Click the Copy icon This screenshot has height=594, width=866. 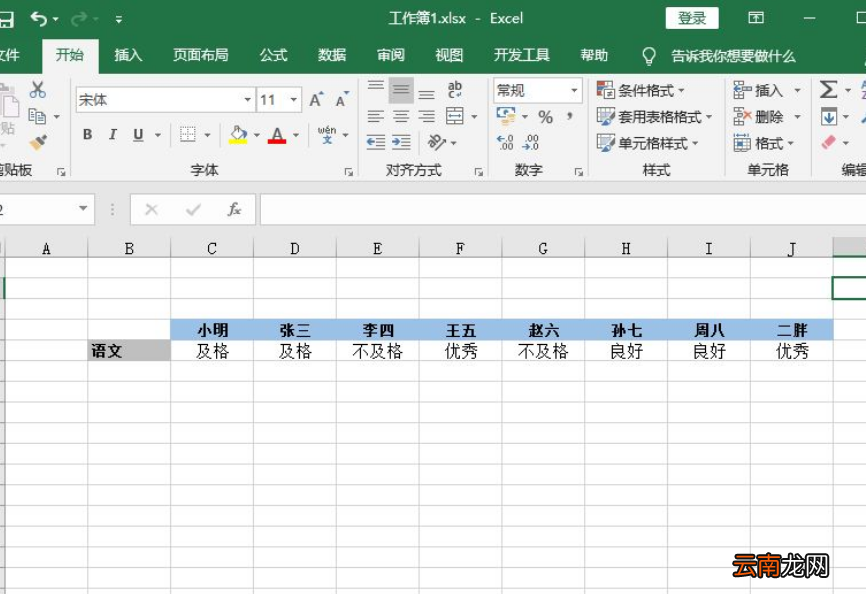[37, 116]
